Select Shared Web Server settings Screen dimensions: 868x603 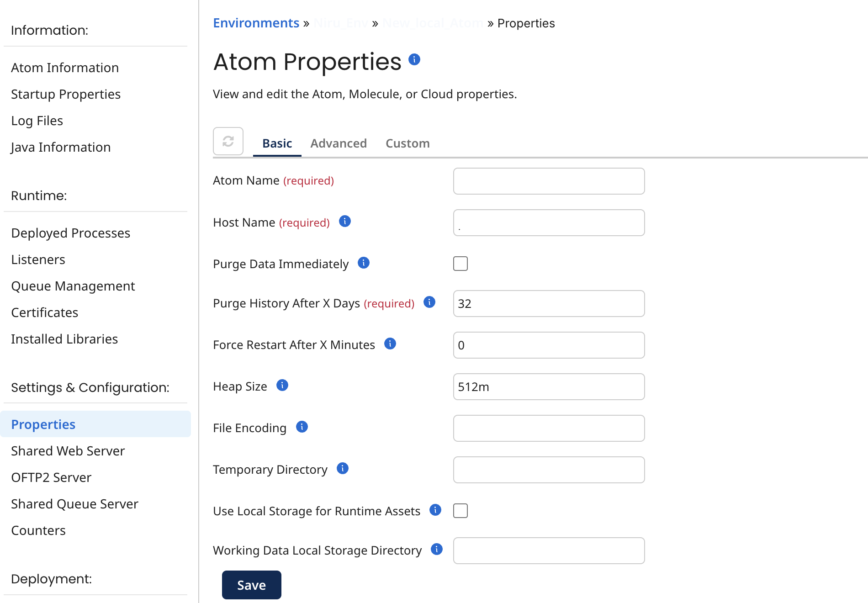click(68, 451)
